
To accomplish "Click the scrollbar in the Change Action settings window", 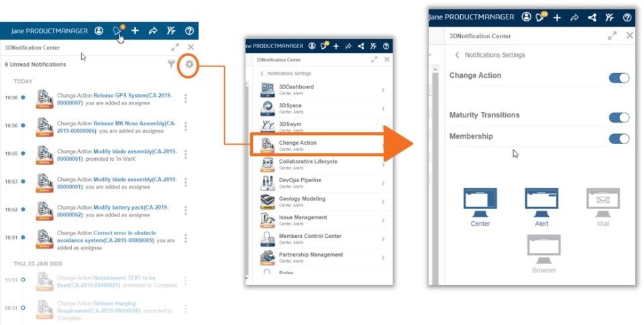I will coord(434,174).
